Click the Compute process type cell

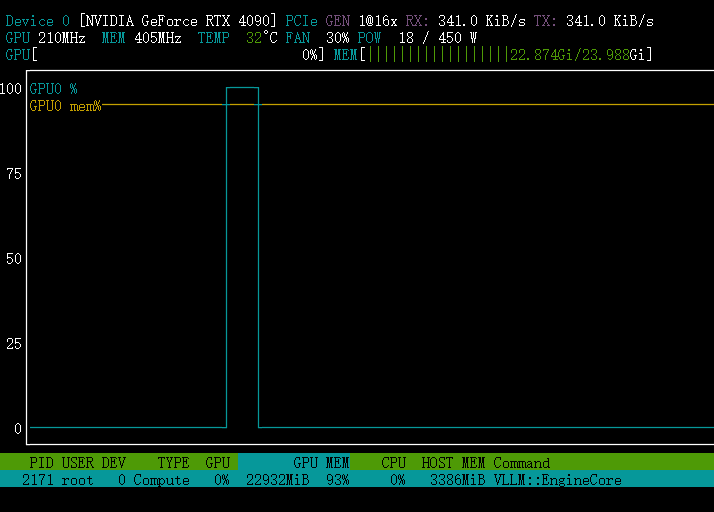(x=161, y=480)
